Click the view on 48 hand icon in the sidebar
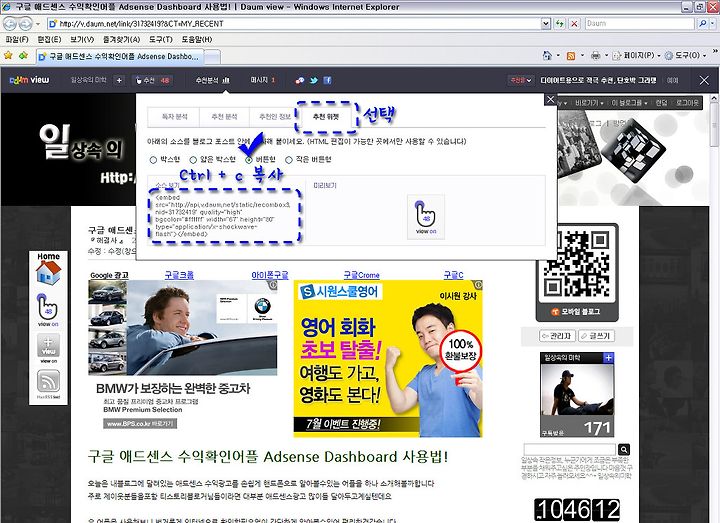The width and height of the screenshot is (720, 523). tap(48, 310)
